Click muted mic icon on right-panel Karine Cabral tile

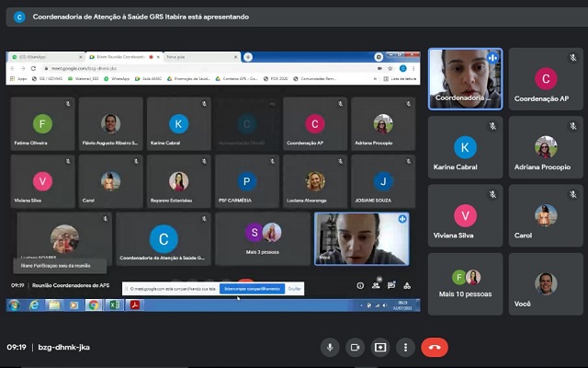coord(492,126)
